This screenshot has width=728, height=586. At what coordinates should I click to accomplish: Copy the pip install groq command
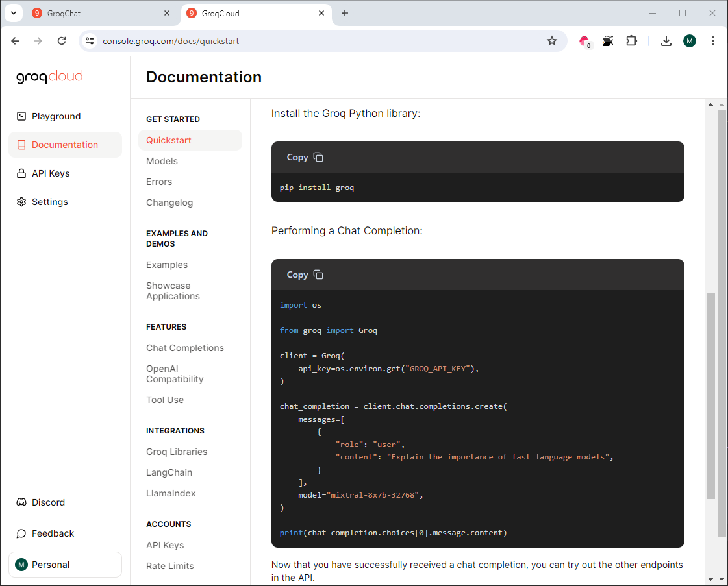[305, 157]
